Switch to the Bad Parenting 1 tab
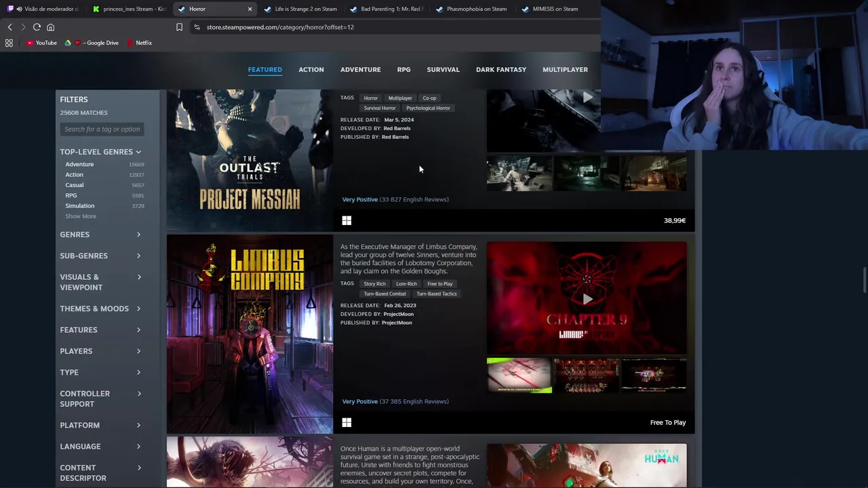Screen dimensions: 868x488 (x=386, y=9)
